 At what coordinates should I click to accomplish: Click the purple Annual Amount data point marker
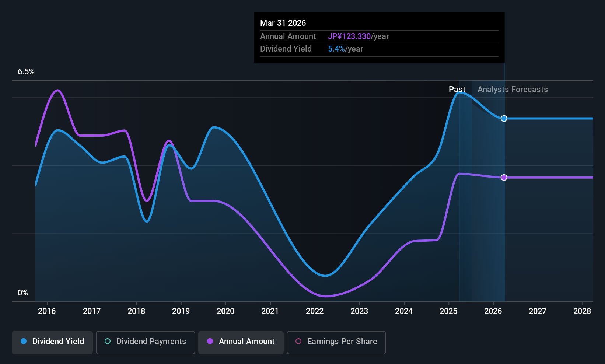tap(504, 178)
